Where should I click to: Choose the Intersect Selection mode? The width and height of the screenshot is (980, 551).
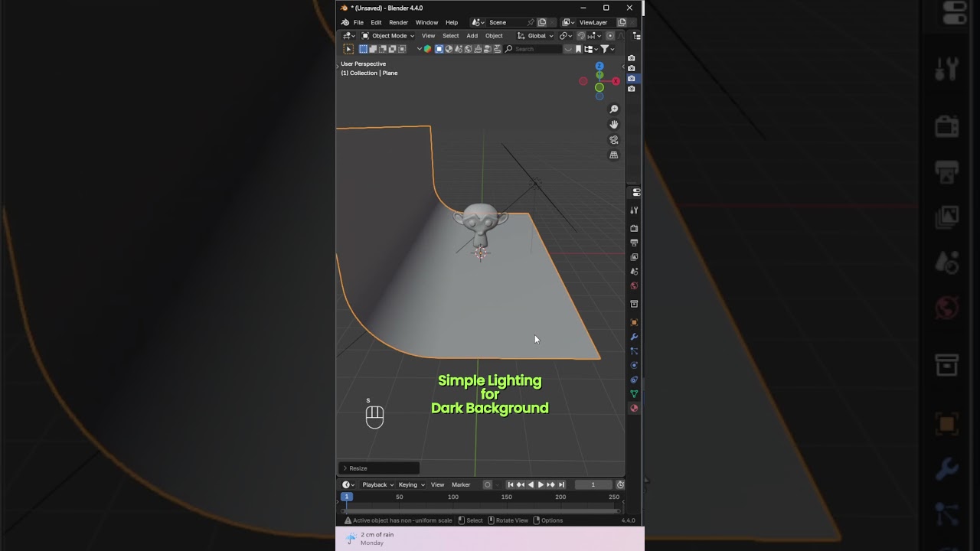[402, 49]
